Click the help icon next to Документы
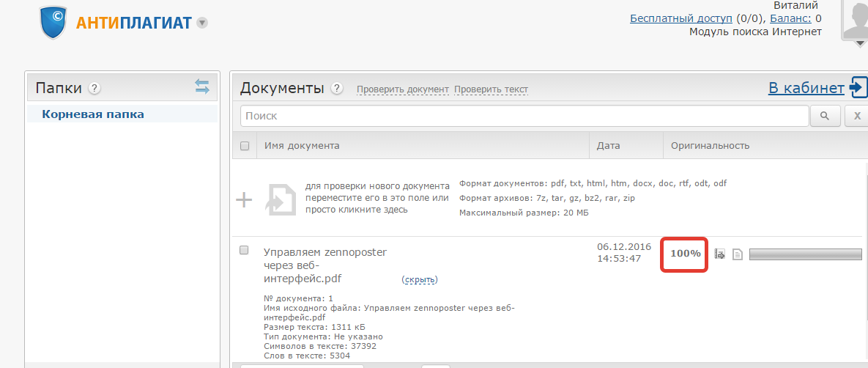 point(336,88)
